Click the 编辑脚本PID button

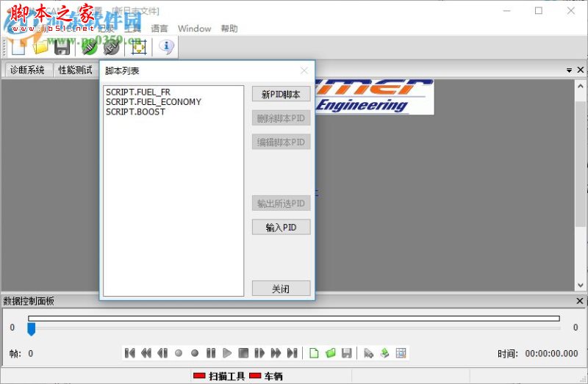pyautogui.click(x=281, y=142)
